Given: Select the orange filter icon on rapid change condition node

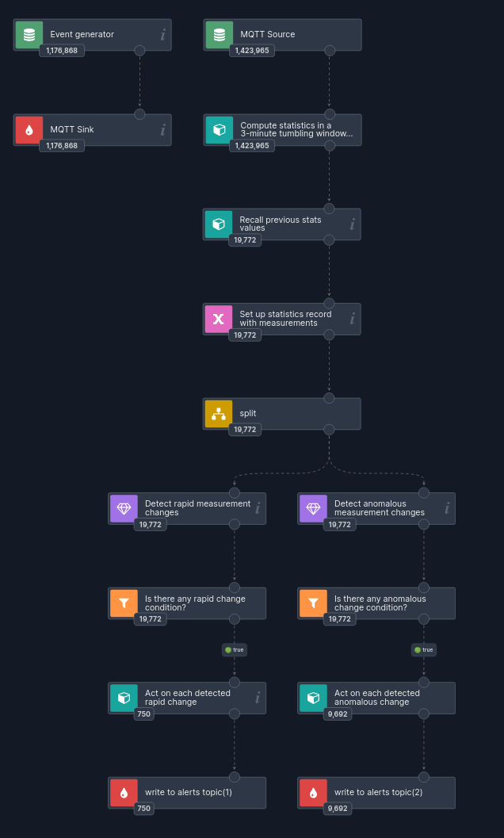Looking at the screenshot, I should click(124, 603).
